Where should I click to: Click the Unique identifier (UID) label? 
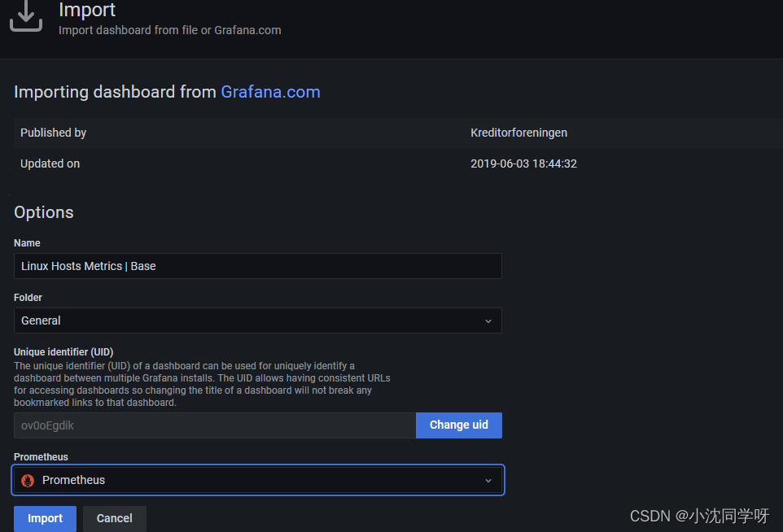pyautogui.click(x=63, y=352)
